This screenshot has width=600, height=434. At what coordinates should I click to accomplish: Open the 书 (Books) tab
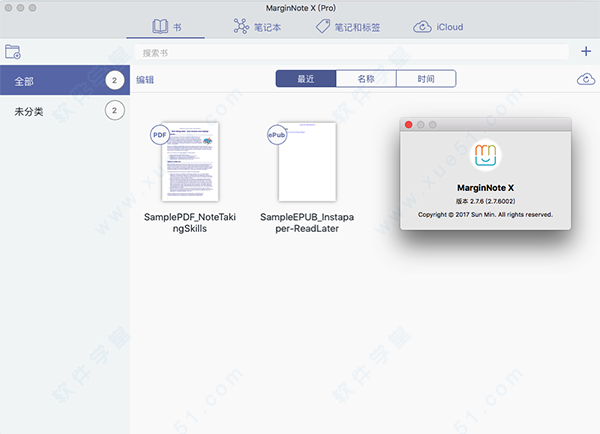tap(166, 27)
